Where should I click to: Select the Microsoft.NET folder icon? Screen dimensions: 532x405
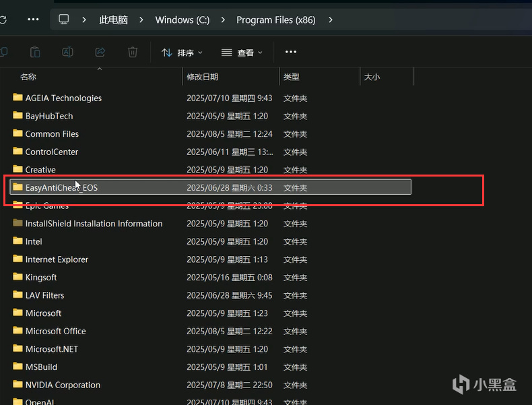(18, 348)
